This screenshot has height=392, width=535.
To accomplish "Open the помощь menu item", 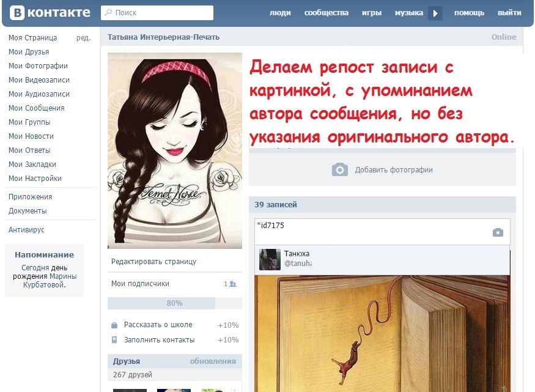I will 469,13.
